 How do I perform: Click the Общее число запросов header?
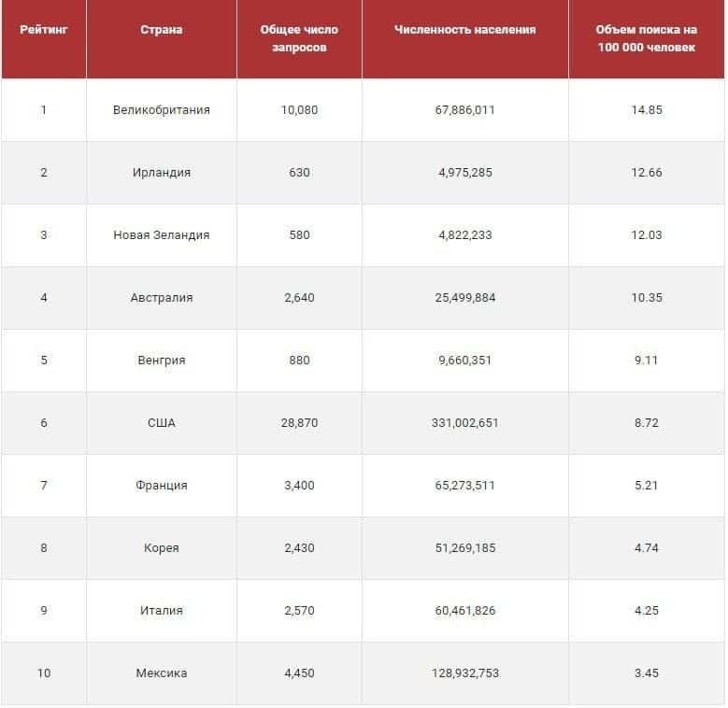[299, 38]
